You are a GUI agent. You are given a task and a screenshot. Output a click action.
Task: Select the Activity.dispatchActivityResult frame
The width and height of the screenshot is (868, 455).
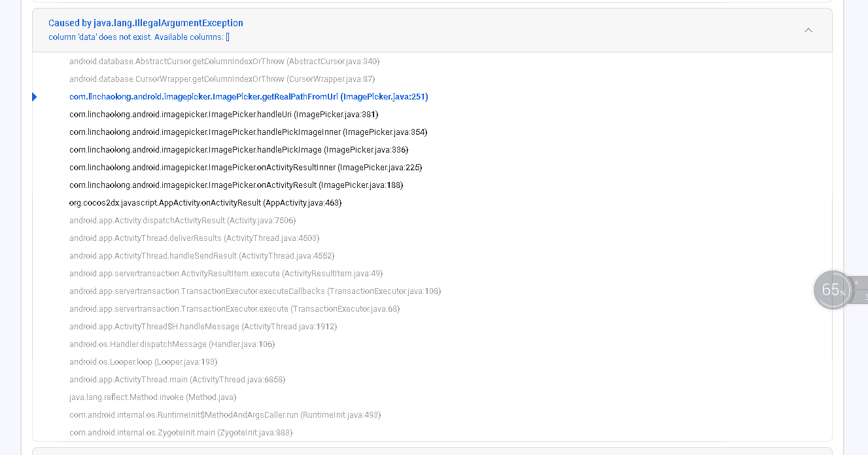[x=182, y=221]
